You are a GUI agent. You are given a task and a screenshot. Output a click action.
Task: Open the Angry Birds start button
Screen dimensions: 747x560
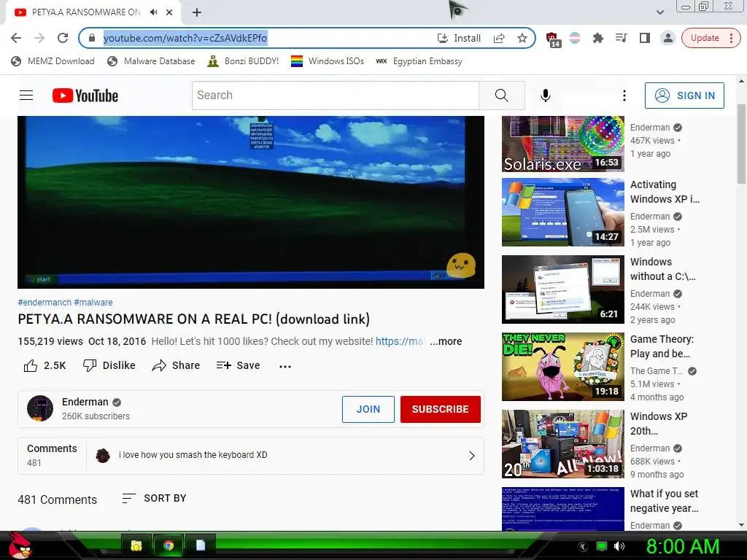click(x=20, y=545)
